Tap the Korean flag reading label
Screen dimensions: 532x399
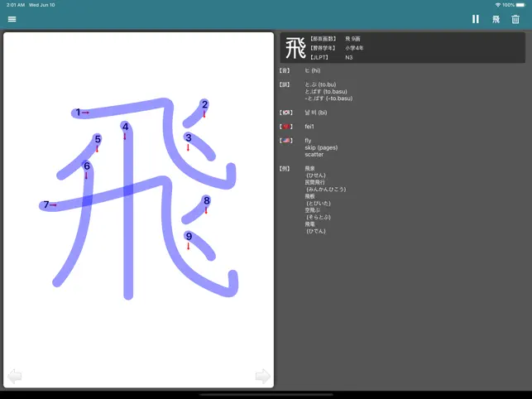[x=287, y=112]
